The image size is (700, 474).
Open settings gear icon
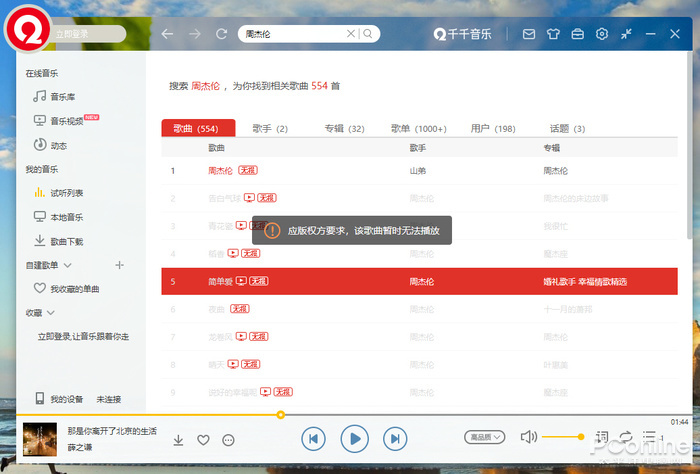[602, 34]
